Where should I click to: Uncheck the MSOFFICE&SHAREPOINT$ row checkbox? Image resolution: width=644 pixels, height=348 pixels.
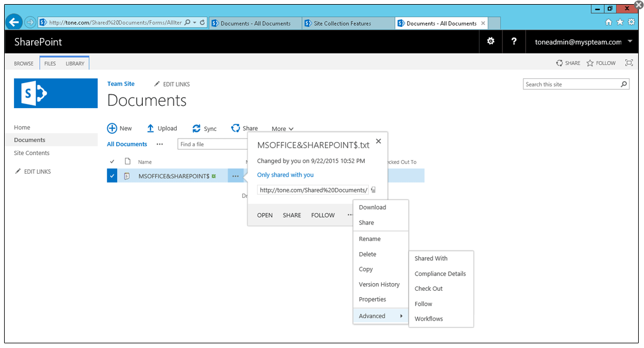(x=112, y=175)
